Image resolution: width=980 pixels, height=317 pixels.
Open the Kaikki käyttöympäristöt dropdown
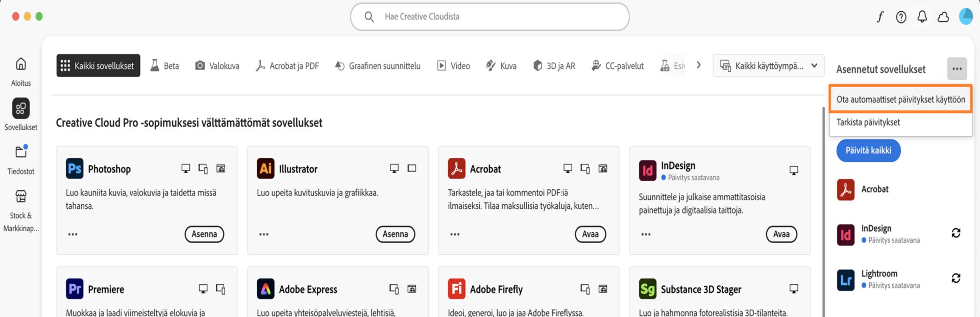tap(768, 66)
